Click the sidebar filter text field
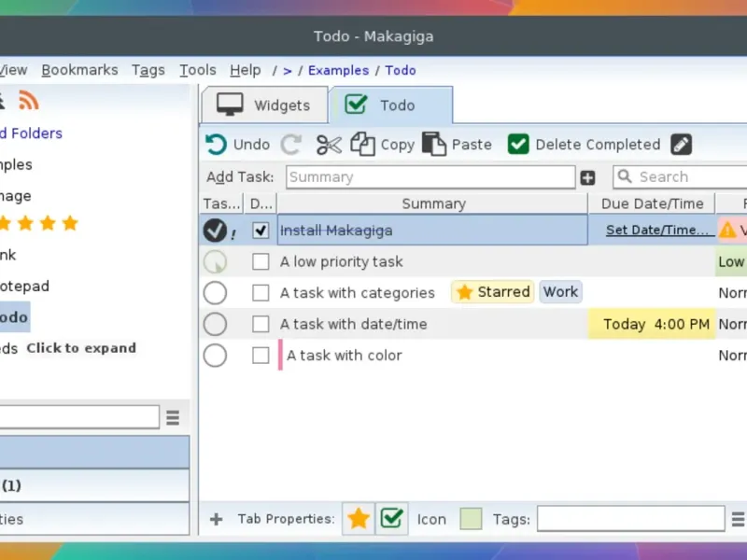This screenshot has width=747, height=560. 79,417
